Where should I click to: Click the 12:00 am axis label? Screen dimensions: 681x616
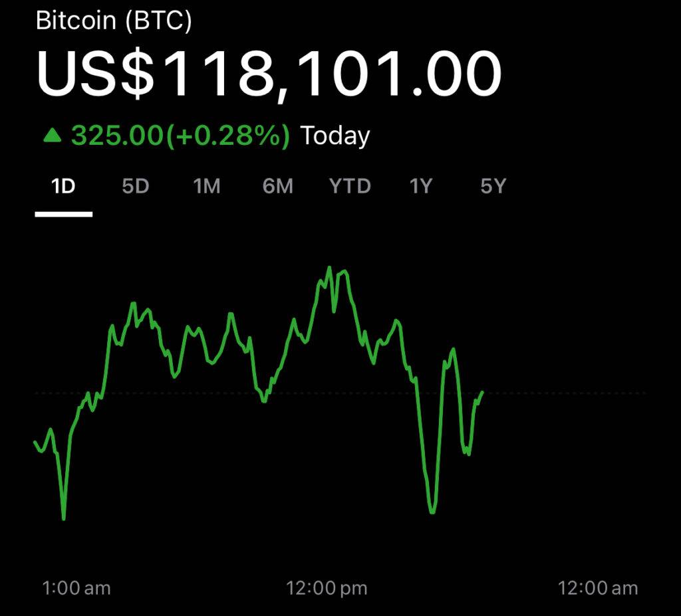click(597, 588)
